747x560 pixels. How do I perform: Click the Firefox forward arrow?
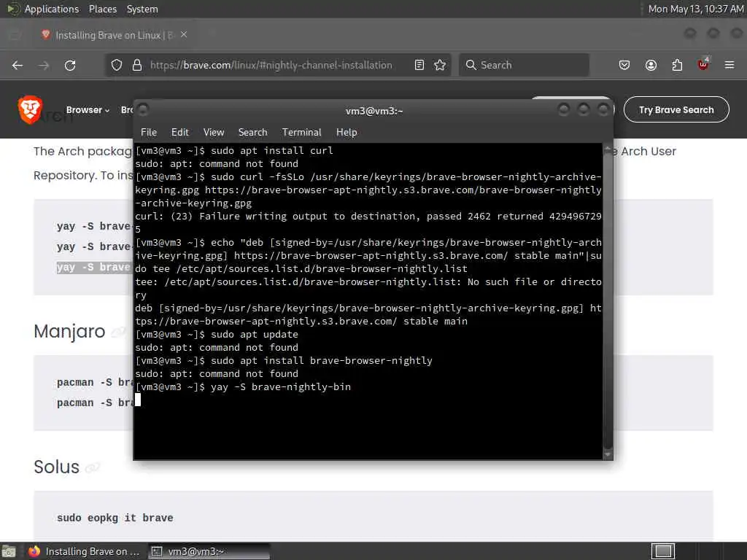44,65
